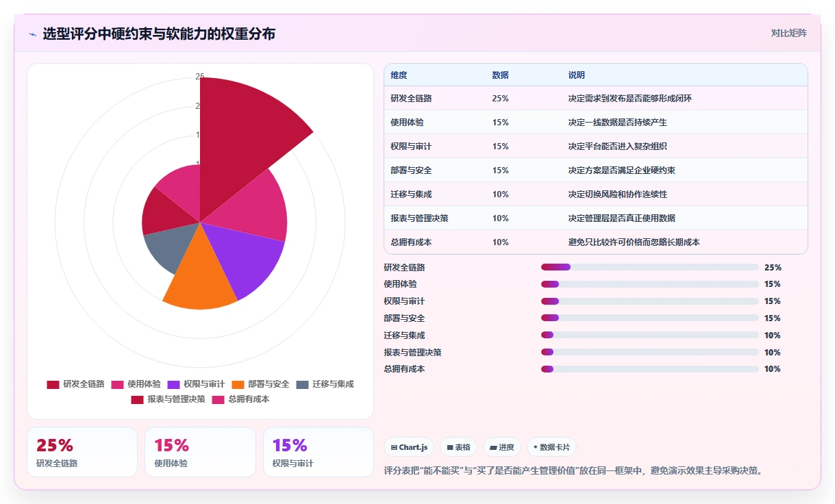
Task: Click 决定平台能否进入复杂组织 description
Action: coord(617,147)
